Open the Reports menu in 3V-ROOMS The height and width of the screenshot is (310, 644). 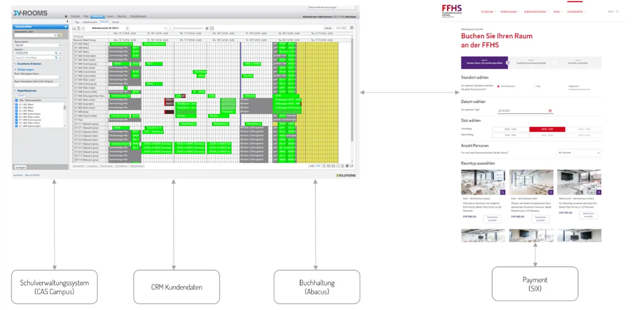(x=122, y=17)
